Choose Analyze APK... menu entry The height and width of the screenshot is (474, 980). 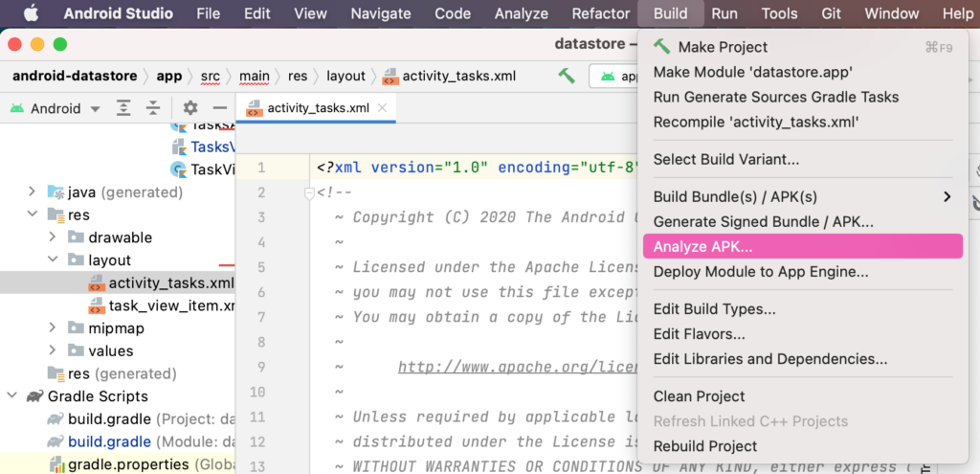803,246
